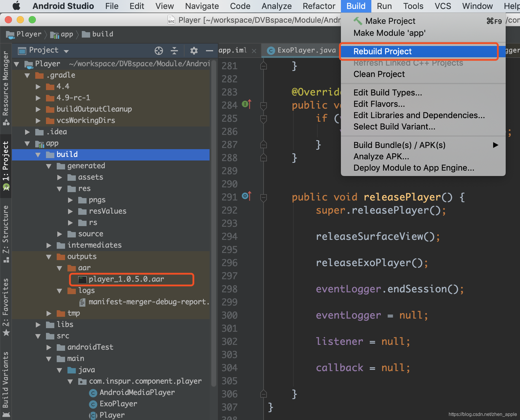Screen dimensions: 520x420
Task: Click app in the breadcrumb bar
Action: pyautogui.click(x=62, y=34)
